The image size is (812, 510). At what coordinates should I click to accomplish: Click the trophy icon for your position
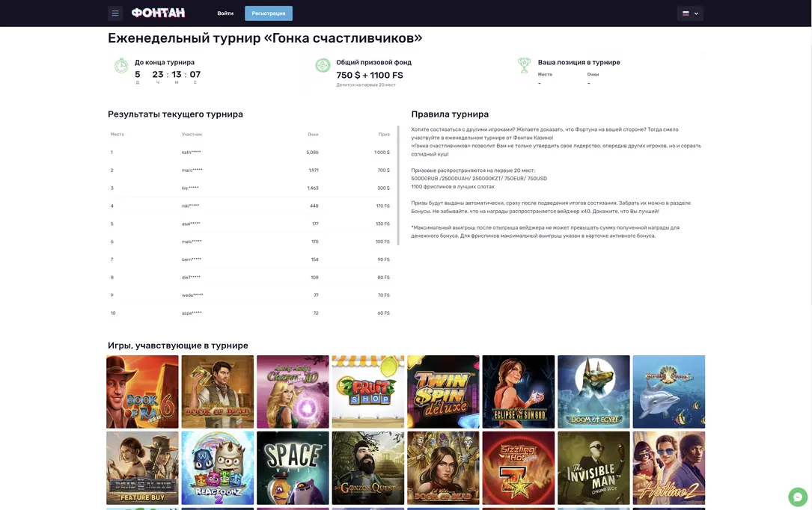pos(524,66)
